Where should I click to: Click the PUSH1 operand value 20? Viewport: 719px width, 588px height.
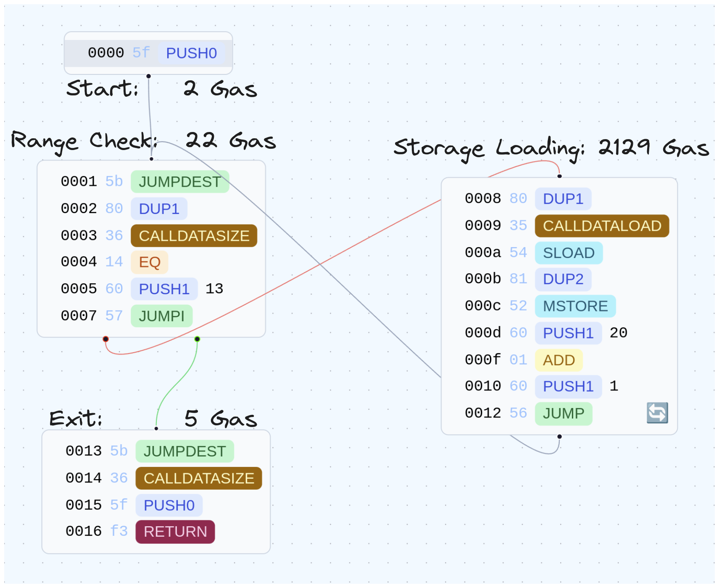pyautogui.click(x=619, y=332)
